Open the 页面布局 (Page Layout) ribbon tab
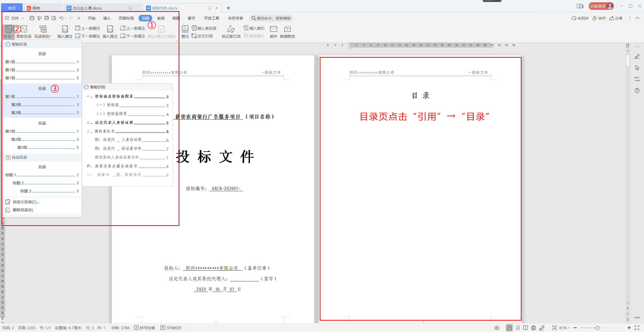 click(126, 18)
